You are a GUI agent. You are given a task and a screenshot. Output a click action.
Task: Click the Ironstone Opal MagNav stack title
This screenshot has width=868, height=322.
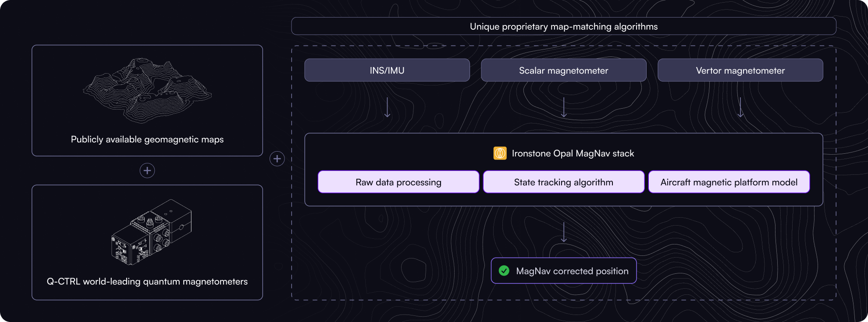tap(573, 153)
